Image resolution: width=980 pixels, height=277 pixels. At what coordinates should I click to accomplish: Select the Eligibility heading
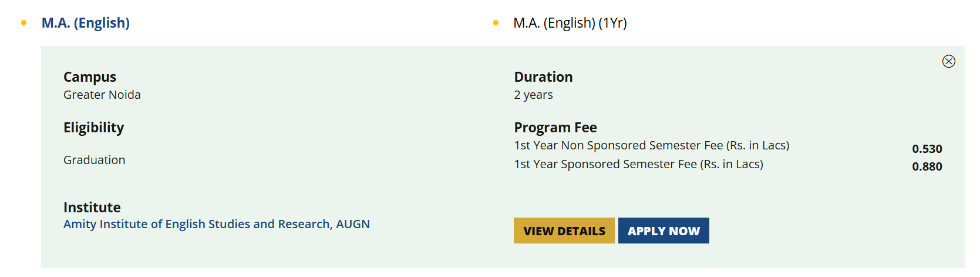pos(94,128)
